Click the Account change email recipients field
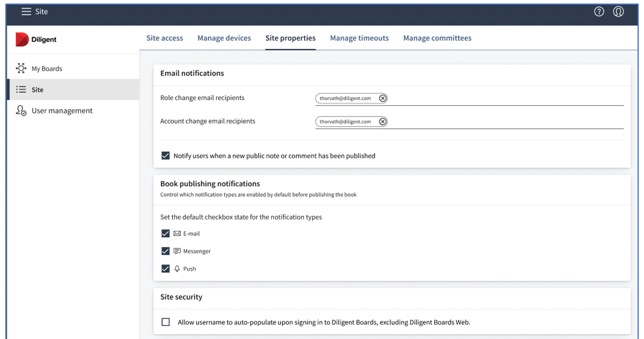 click(x=504, y=121)
